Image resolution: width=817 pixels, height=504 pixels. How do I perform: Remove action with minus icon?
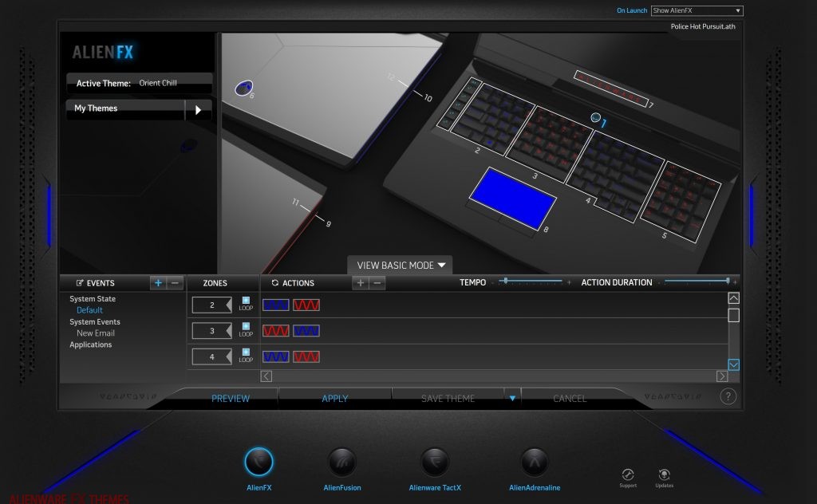point(377,283)
